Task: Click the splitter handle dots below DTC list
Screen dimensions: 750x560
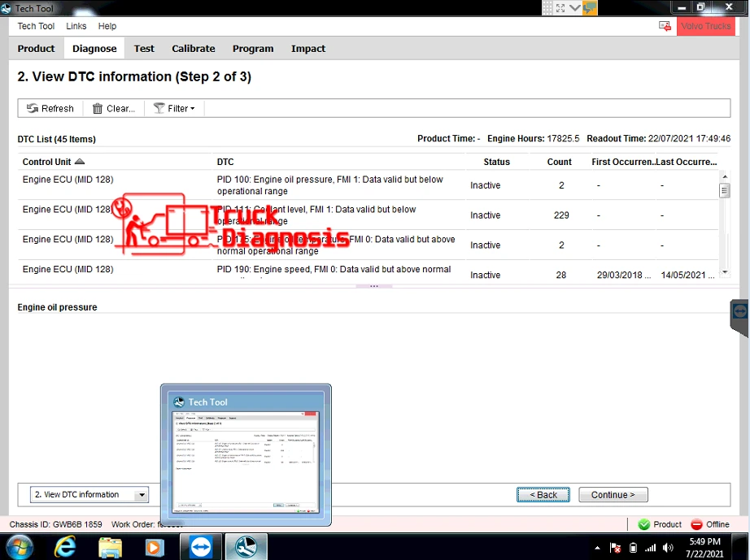Action: click(x=374, y=286)
